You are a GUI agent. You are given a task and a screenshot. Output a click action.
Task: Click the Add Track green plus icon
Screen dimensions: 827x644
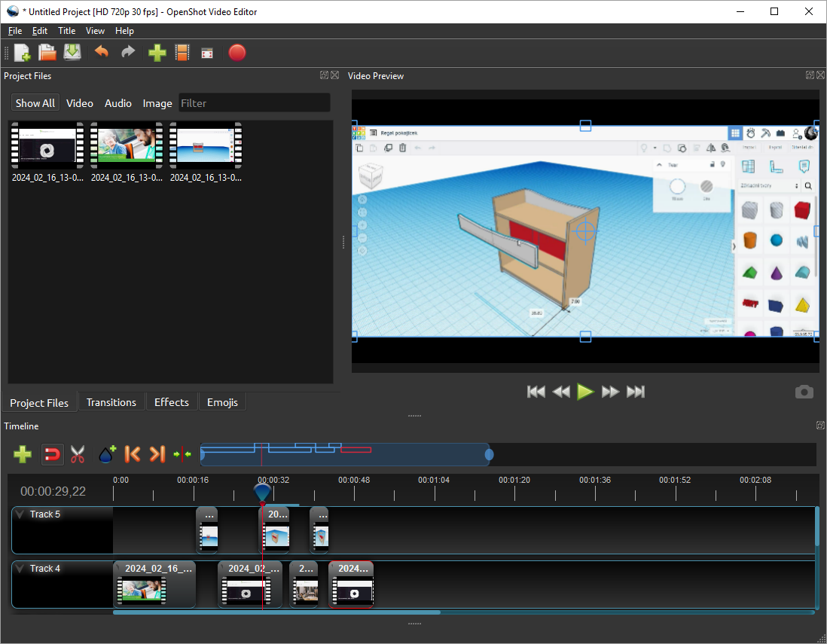23,454
